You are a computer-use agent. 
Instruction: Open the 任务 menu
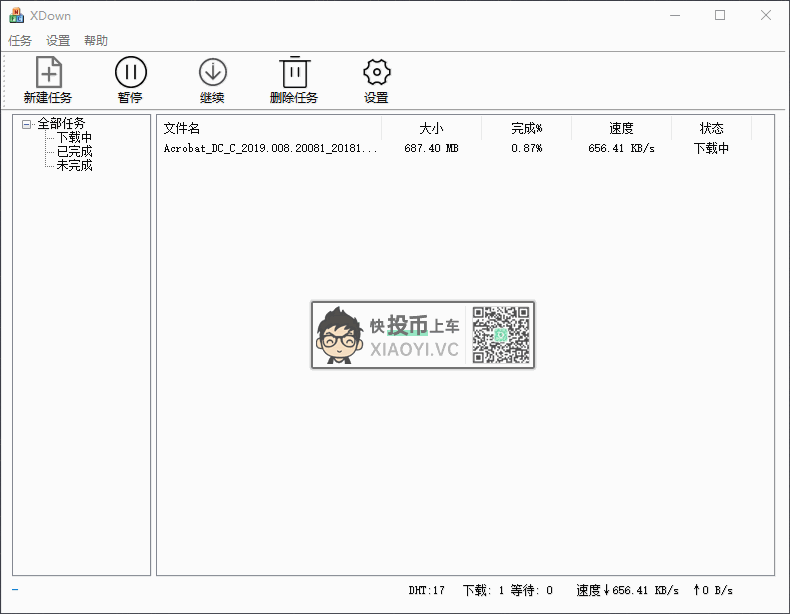pos(20,41)
